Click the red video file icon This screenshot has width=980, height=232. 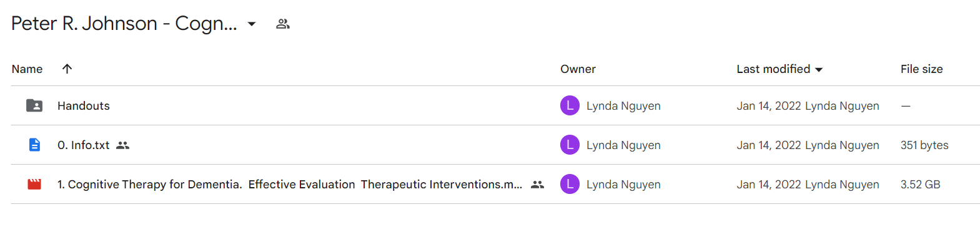coord(34,184)
